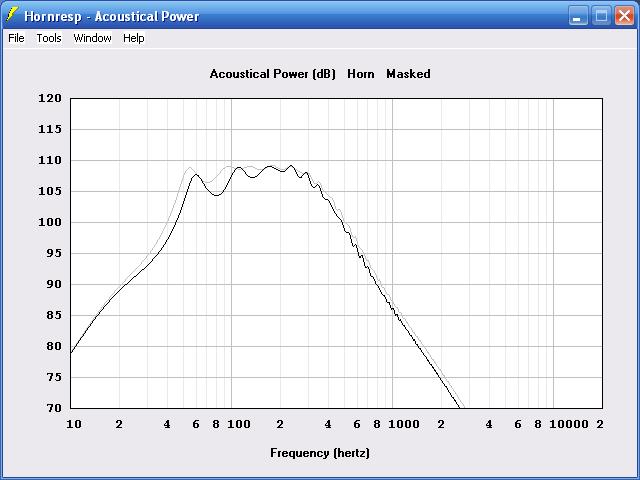Click the 115 dB axis value
The height and width of the screenshot is (480, 640).
click(x=50, y=129)
